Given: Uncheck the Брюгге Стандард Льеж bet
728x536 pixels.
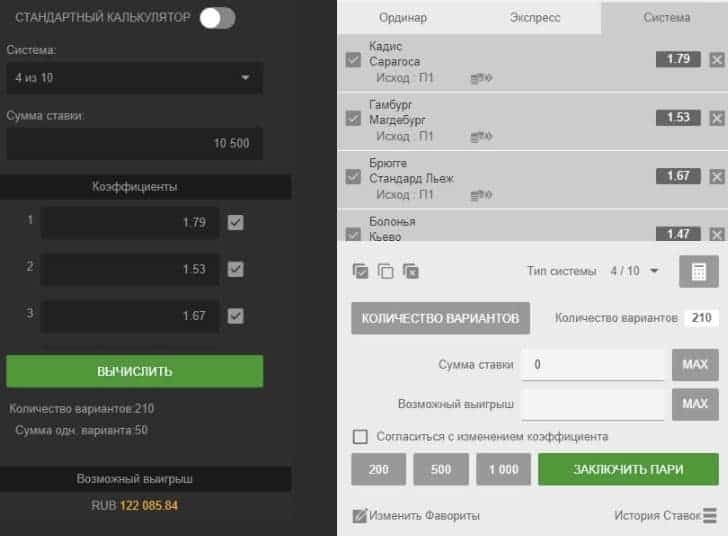Looking at the screenshot, I should coord(353,177).
